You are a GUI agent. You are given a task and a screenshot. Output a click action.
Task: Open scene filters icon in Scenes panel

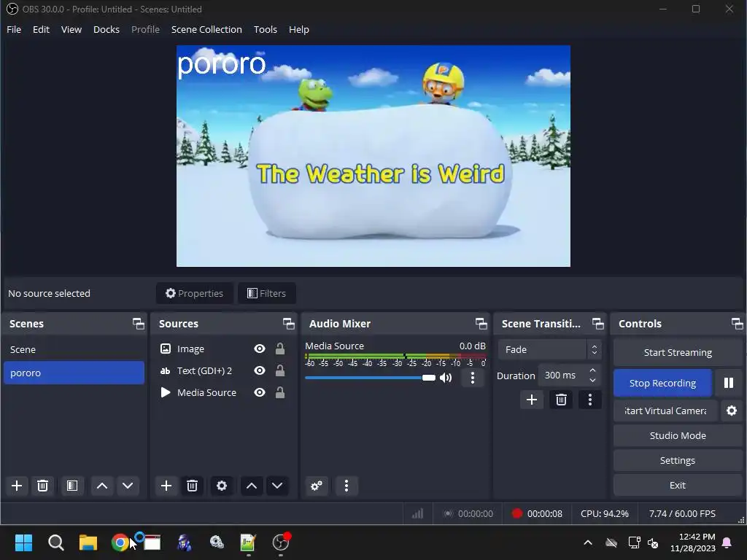coord(72,486)
